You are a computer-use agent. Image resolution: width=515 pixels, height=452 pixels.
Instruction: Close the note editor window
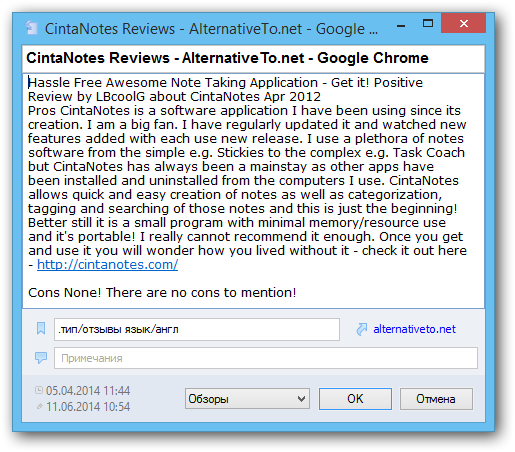tap(463, 23)
